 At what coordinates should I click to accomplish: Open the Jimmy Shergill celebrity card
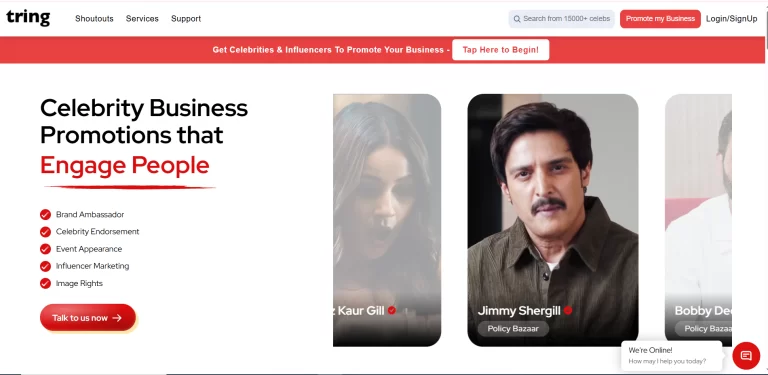[x=552, y=220]
